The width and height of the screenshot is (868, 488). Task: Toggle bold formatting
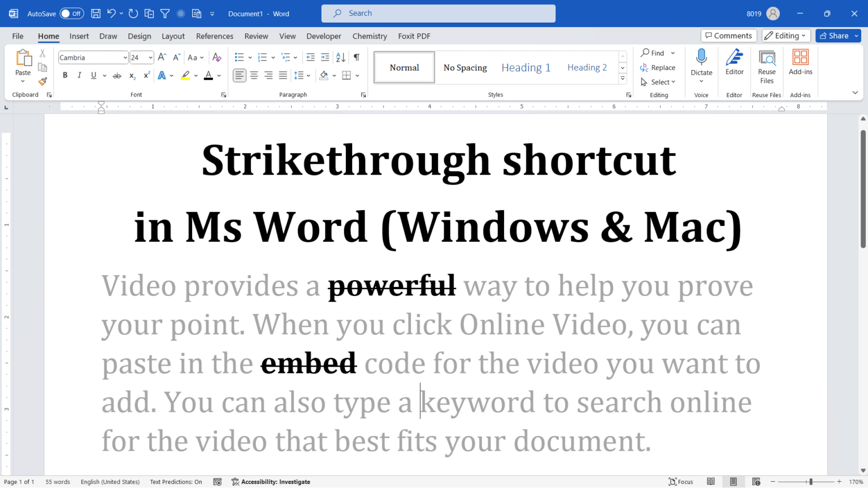coord(65,75)
